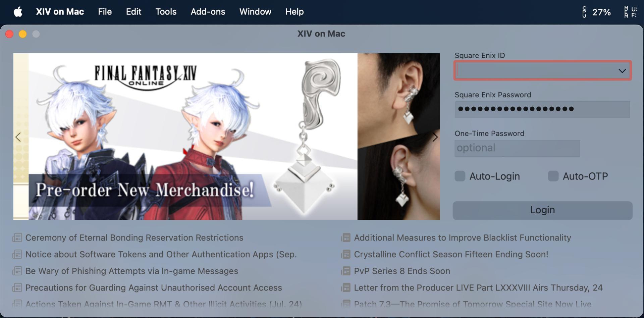
Task: Focus the One-Time Password field
Action: (x=517, y=148)
